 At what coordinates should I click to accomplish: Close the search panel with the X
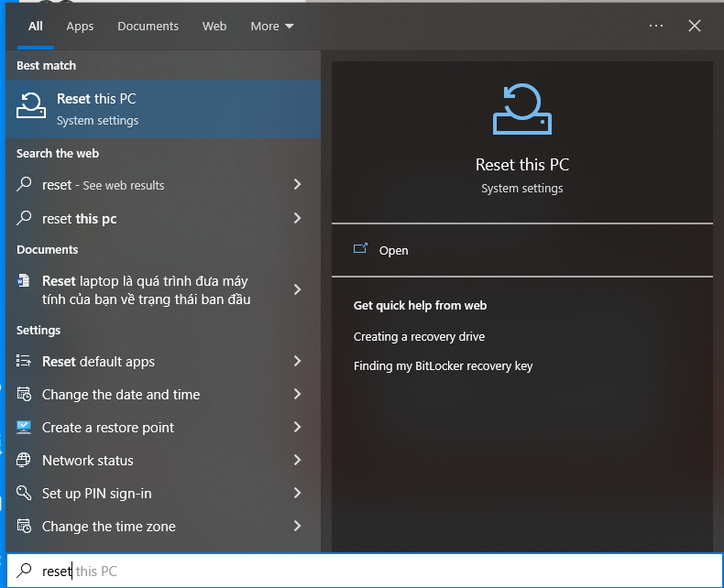[695, 26]
